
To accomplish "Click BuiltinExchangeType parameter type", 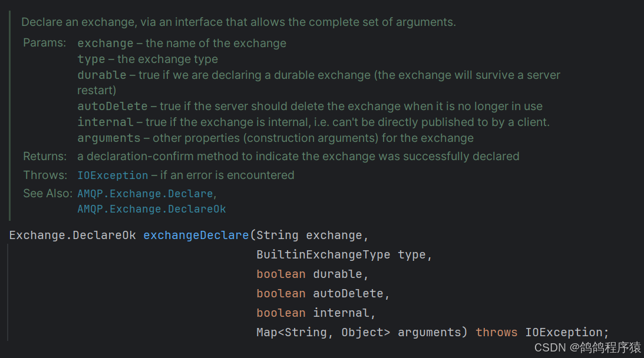I will pos(323,254).
